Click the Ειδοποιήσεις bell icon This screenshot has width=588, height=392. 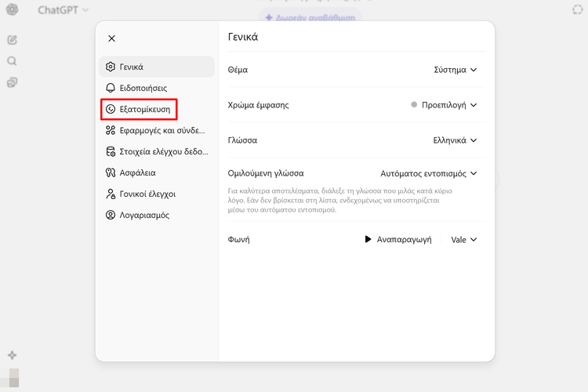111,88
